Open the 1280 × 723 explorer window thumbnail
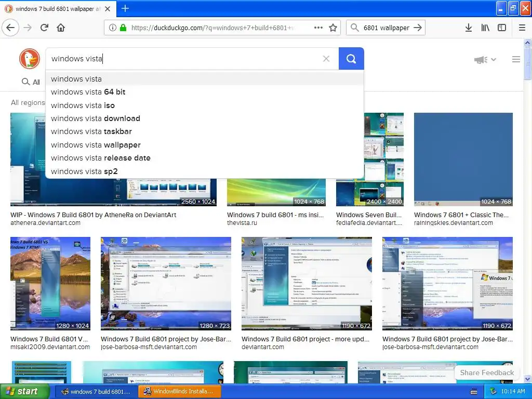Image resolution: width=532 pixels, height=399 pixels. (166, 283)
